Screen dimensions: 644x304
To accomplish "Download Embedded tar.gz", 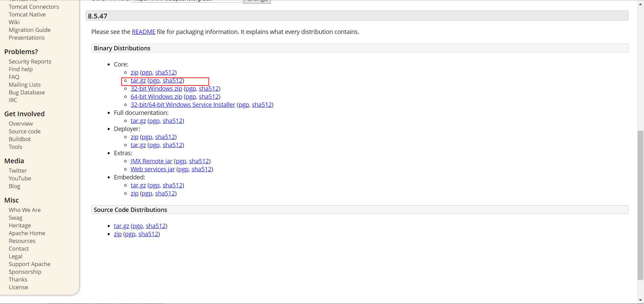I will click(x=138, y=185).
